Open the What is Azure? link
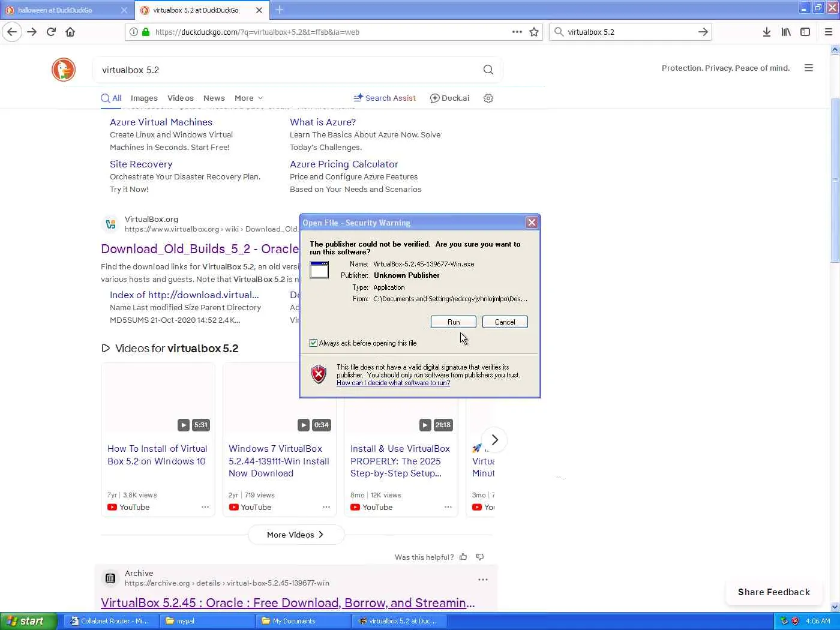 323,122
